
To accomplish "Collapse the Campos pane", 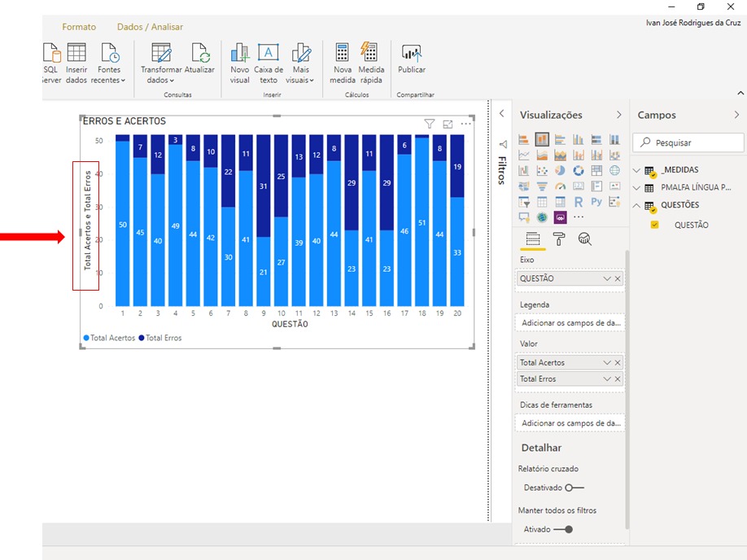I will [736, 115].
